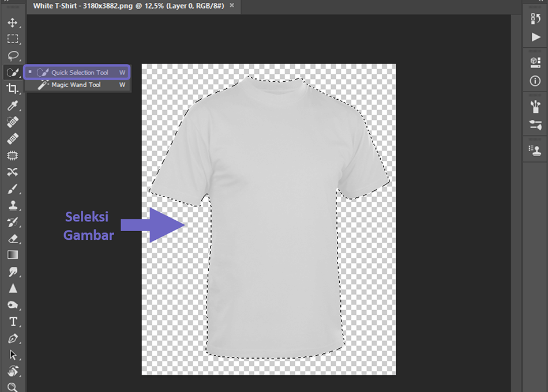Click the Quick Selection tool in the toolbar

(x=13, y=72)
